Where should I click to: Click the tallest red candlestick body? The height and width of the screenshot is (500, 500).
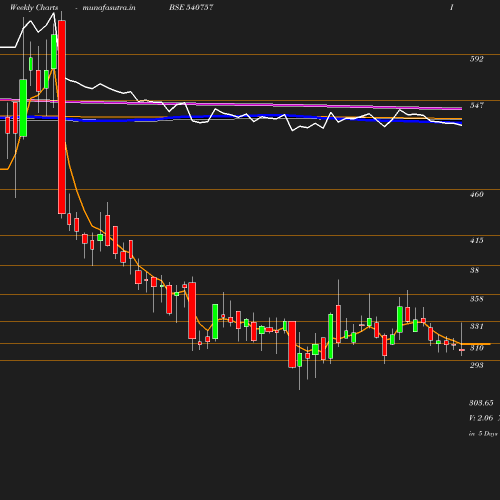click(x=62, y=117)
